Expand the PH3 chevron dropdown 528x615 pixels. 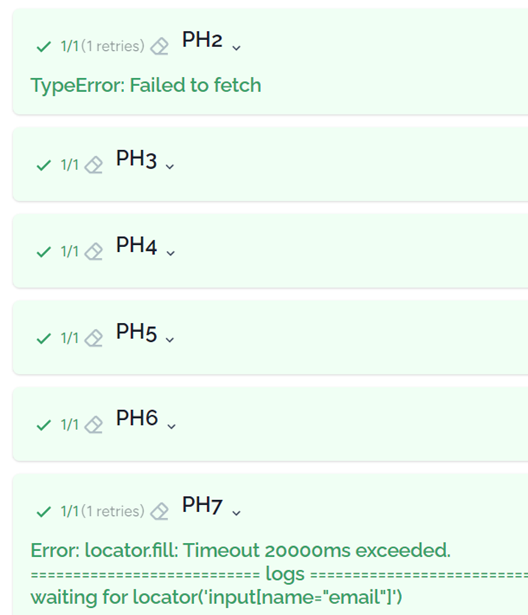tap(170, 167)
